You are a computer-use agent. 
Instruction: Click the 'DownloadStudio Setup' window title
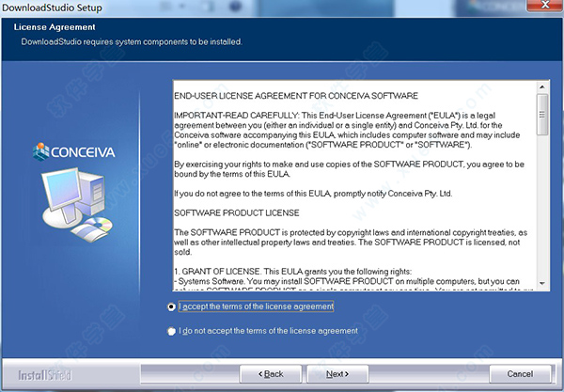(52, 8)
